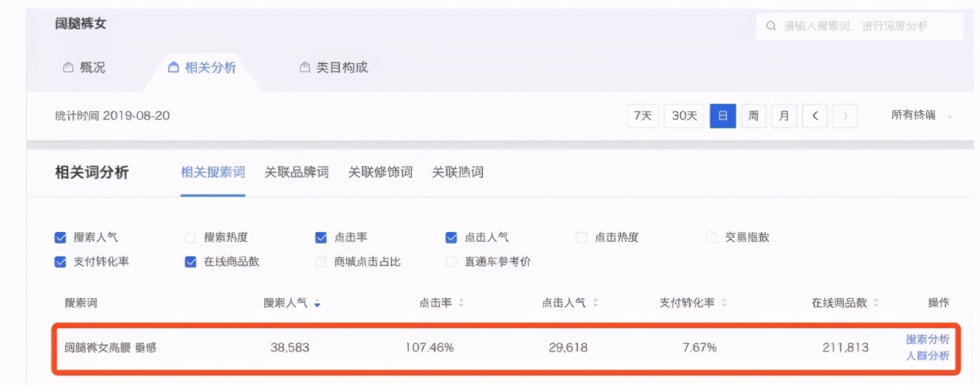This screenshot has width=980, height=385.
Task: Check the 搜索热度 checkbox
Action: point(190,238)
